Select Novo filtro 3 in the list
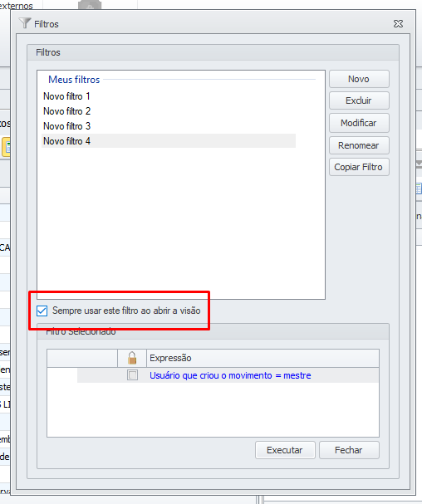 pos(66,126)
